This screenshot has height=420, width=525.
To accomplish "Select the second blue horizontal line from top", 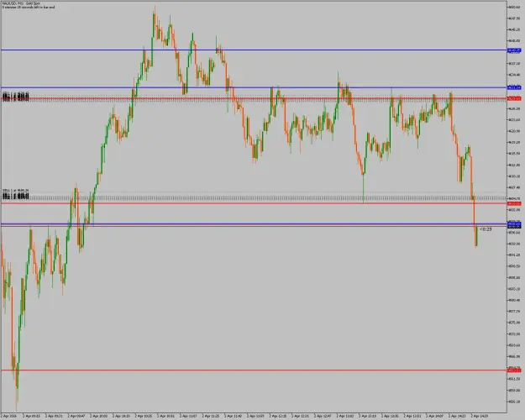I will coord(254,87).
